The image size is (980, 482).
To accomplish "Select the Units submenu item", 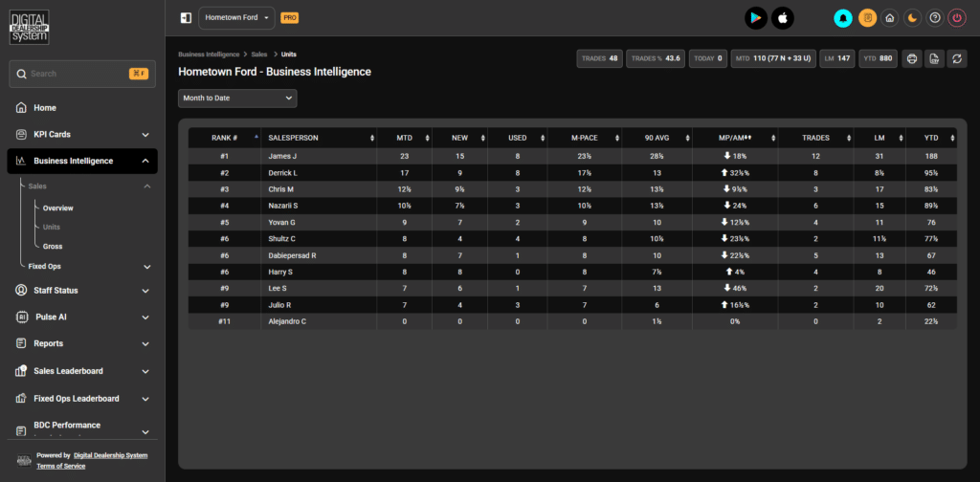I will 52,228.
